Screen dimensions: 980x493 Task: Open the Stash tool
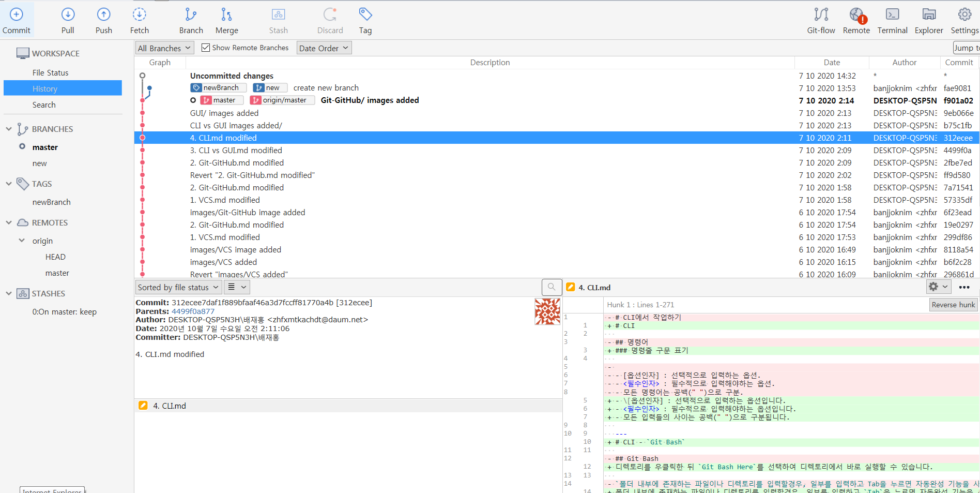(x=278, y=20)
